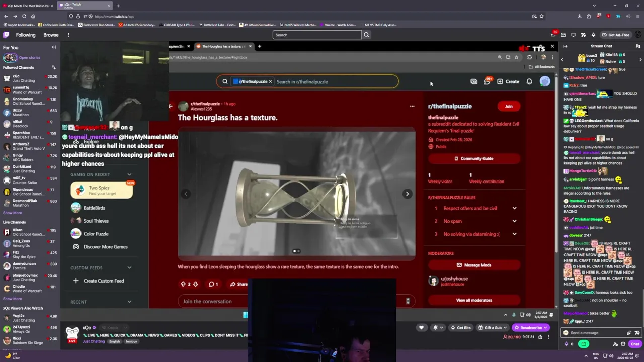Click the Twitch search input field
This screenshot has width=644, height=362.
[317, 35]
